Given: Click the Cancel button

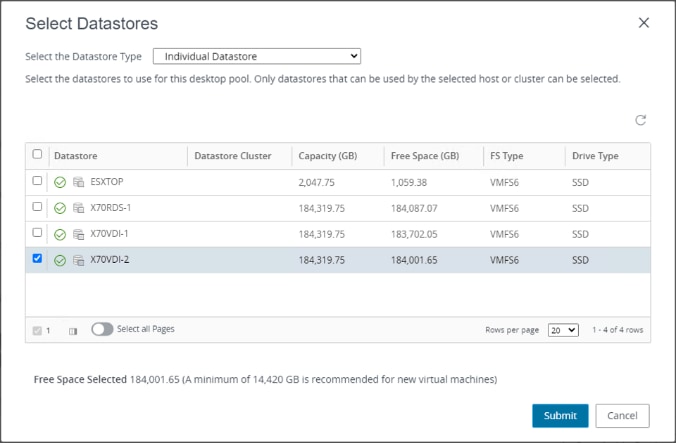Looking at the screenshot, I should 622,415.
